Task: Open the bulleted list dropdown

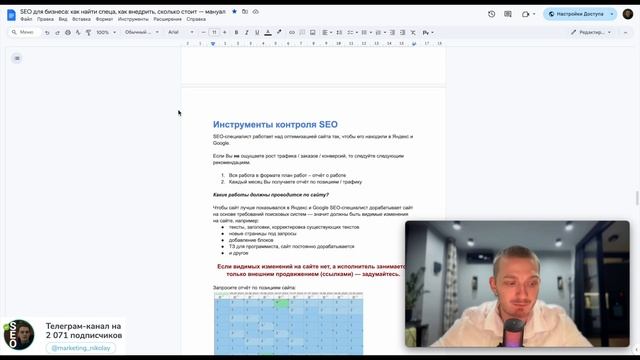Action: click(366, 32)
